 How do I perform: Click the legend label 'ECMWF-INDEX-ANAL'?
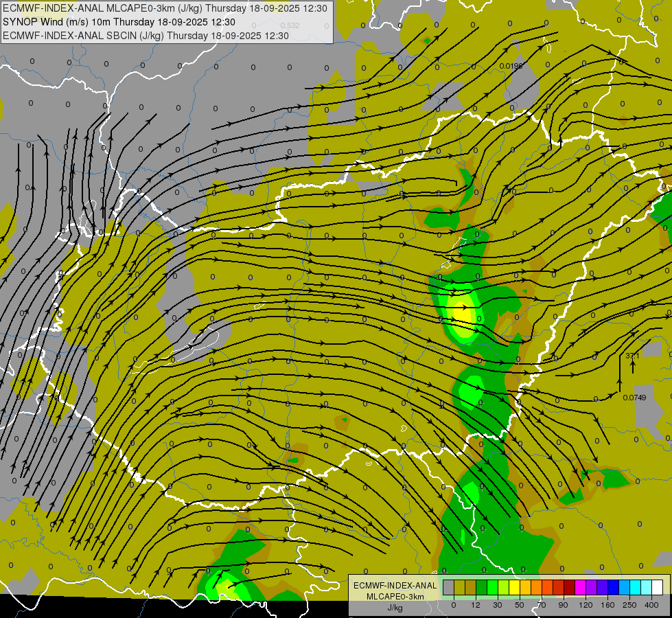395,586
